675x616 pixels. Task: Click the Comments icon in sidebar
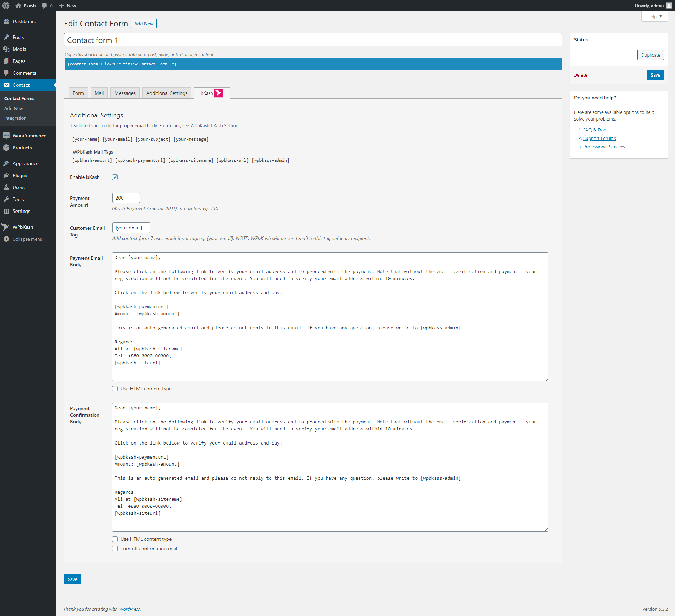tap(6, 73)
